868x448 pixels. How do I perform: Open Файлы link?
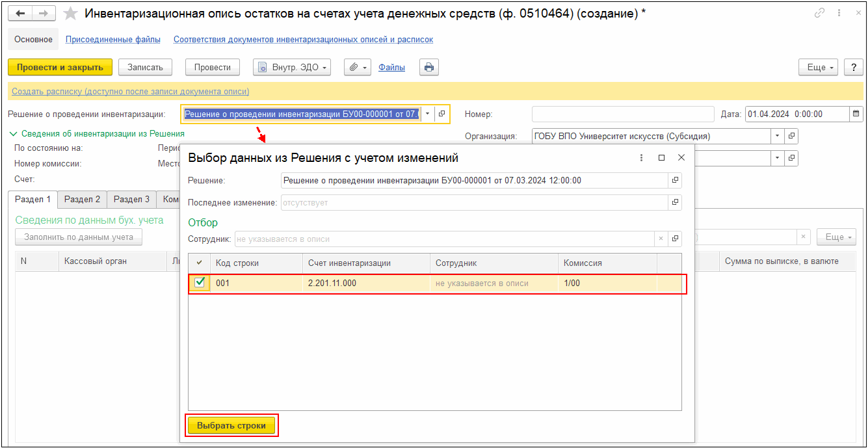391,67
